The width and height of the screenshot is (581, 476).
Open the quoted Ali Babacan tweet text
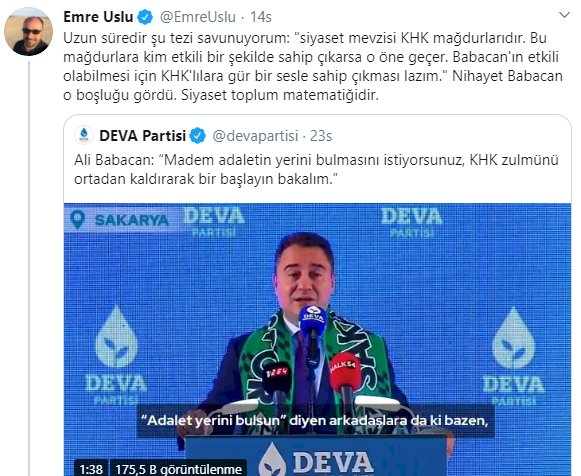(316, 170)
